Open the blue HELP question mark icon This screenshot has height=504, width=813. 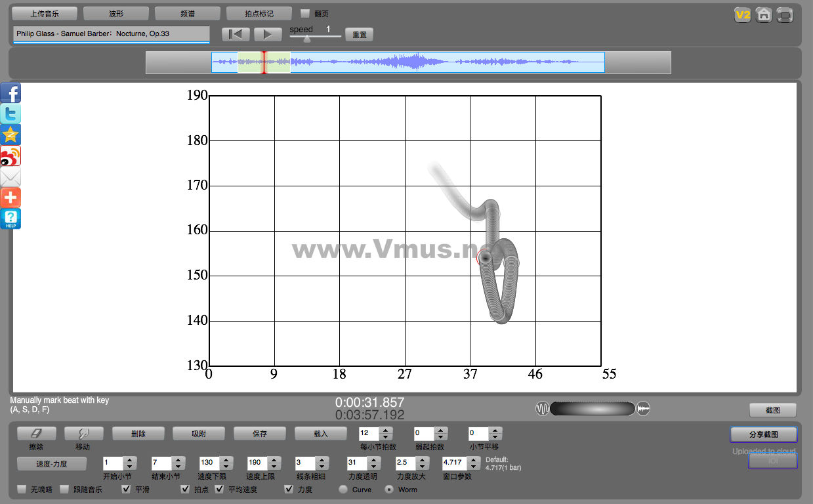[x=11, y=219]
